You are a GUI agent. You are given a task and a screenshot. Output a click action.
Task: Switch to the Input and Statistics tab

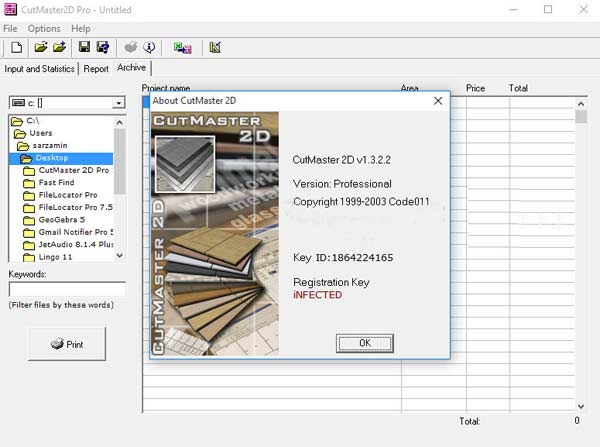coord(39,69)
